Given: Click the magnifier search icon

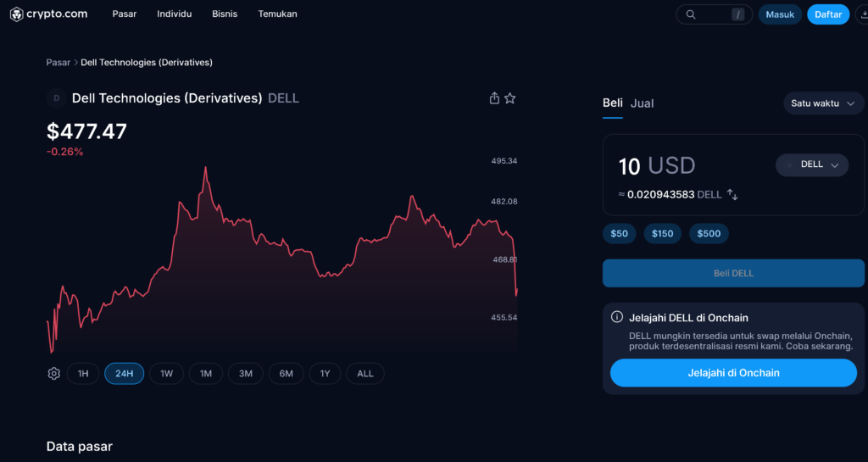Looking at the screenshot, I should pyautogui.click(x=691, y=14).
